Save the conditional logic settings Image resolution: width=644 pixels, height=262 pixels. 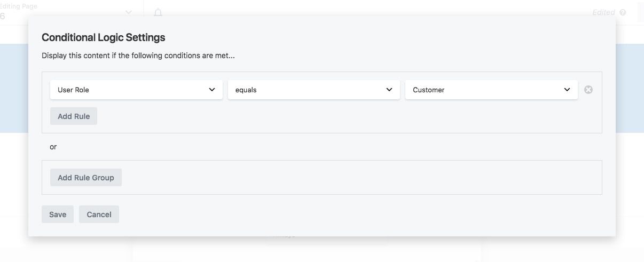(x=58, y=215)
